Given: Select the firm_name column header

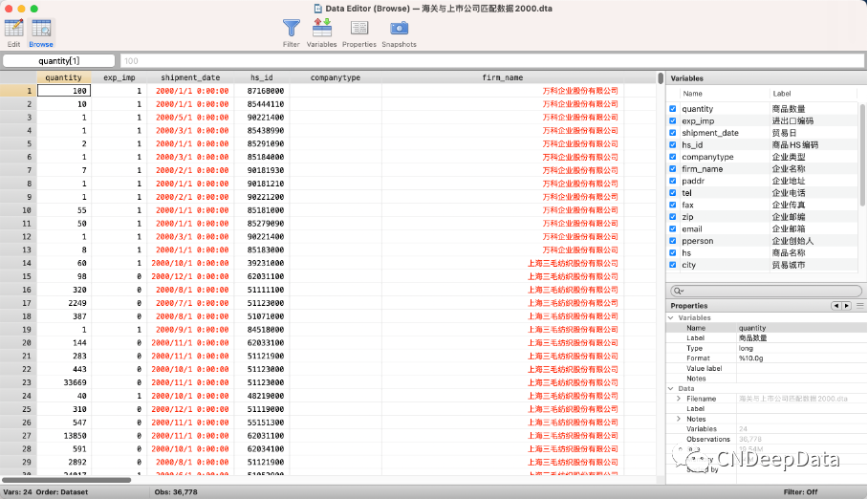Looking at the screenshot, I should (x=503, y=77).
